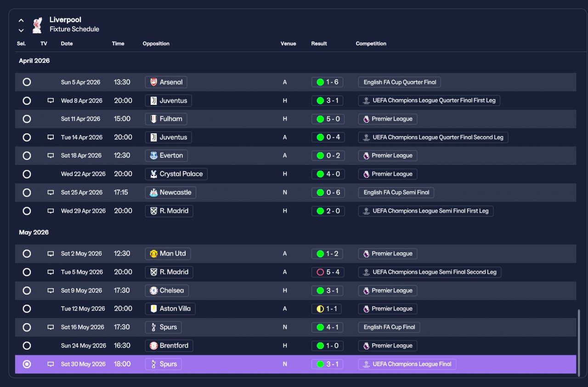Open the 3 - 1 result against Chelsea
Screen dimensions: 588x387
[327, 290]
